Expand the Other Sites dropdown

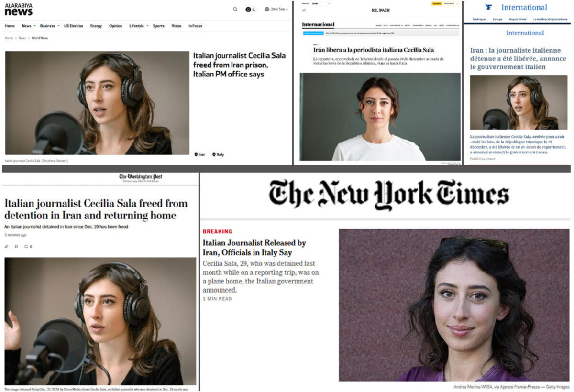[276, 9]
